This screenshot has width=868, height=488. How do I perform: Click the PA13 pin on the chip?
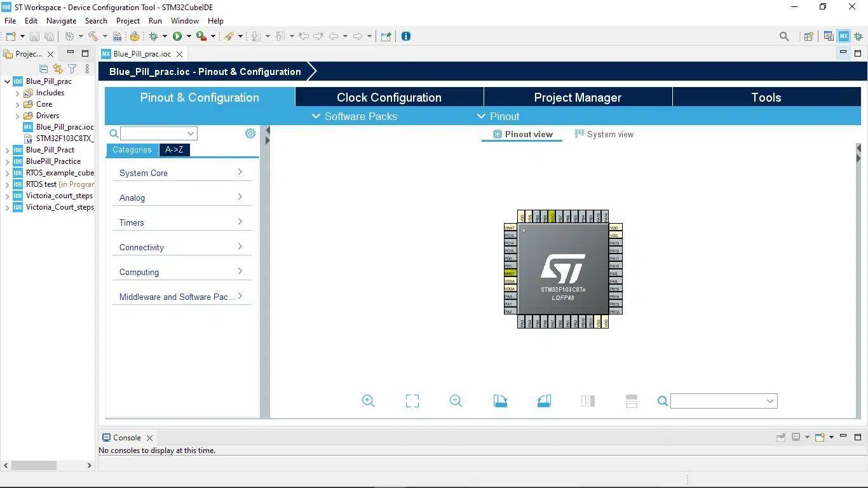pyautogui.click(x=615, y=243)
